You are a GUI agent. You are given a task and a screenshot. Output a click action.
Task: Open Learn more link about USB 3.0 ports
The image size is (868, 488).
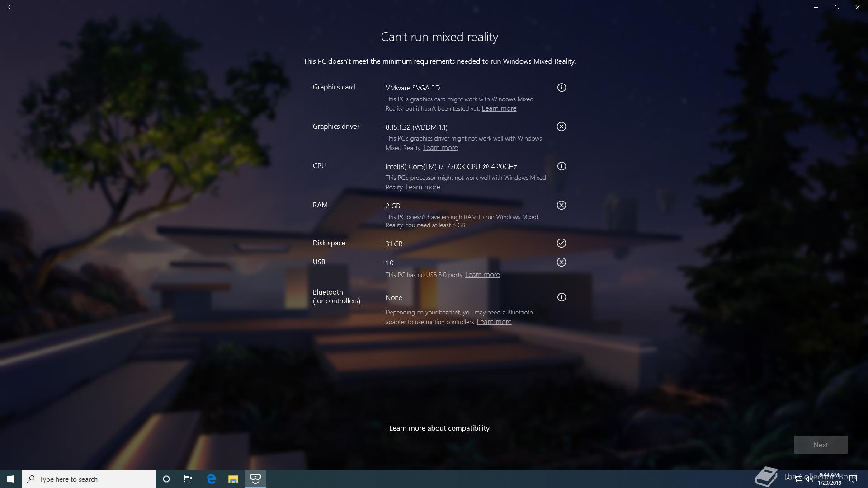pos(482,275)
